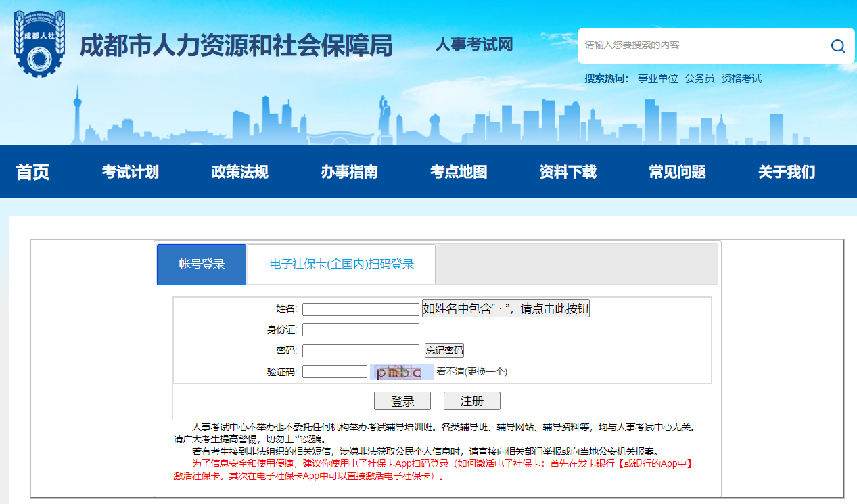Select 考点地图 in the navigation bar
The width and height of the screenshot is (857, 504).
(459, 172)
